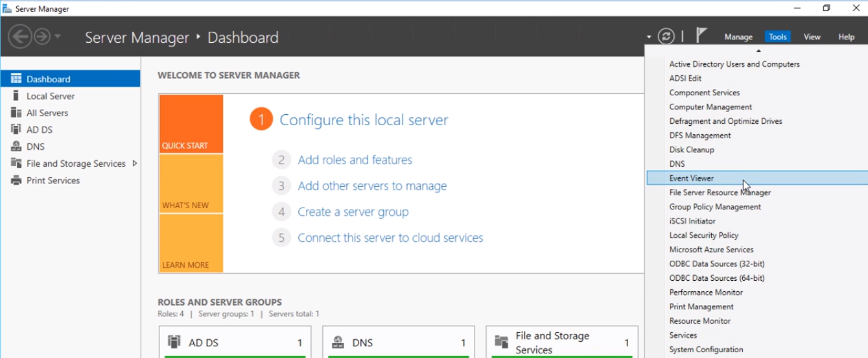Viewport: 868px width, 358px height.
Task: Select the WHAT'S NEW tile
Action: pos(191,184)
